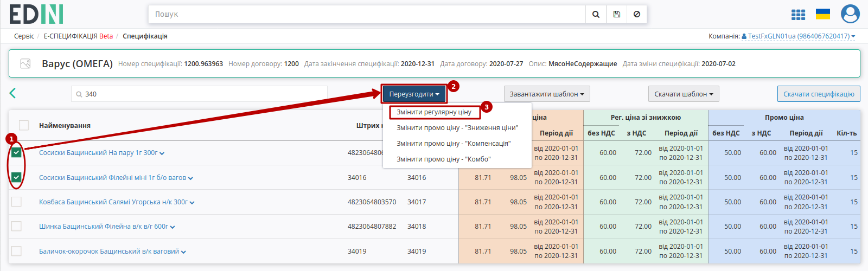Open the Завантажити шаблон dropdown
The height and width of the screenshot is (271, 868).
[x=547, y=94]
